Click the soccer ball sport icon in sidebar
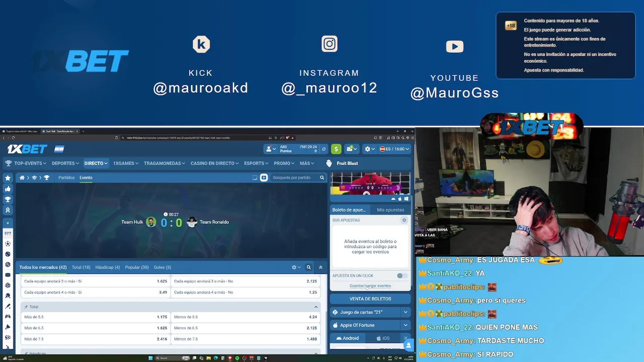 [x=8, y=243]
